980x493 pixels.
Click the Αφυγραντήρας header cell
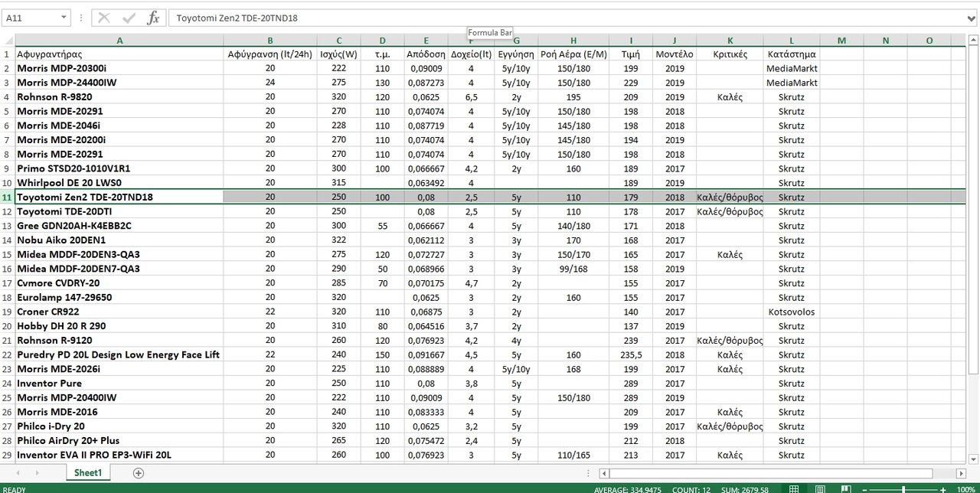click(119, 54)
